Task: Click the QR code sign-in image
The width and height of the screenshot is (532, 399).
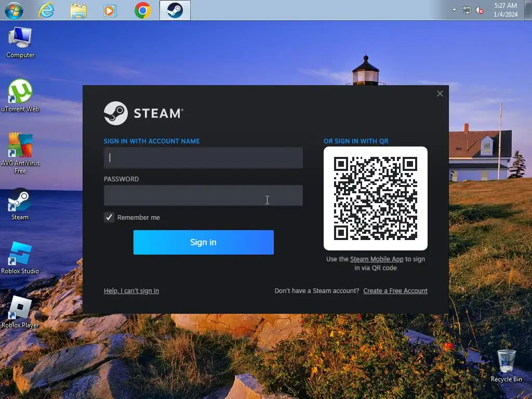Action: pos(376,198)
